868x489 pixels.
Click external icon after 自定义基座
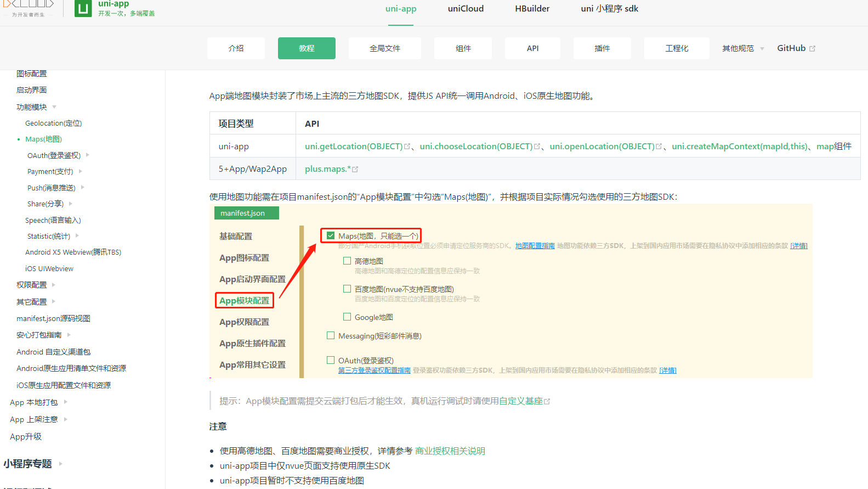click(x=547, y=402)
